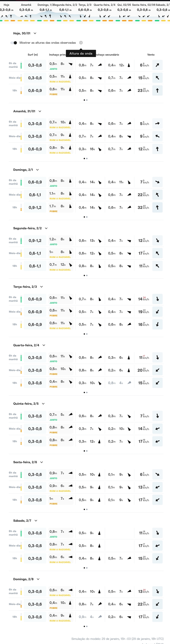Click the green rating bar for Hoje 6h da manhã
This screenshot has width=170, height=644.
[x=21, y=65]
